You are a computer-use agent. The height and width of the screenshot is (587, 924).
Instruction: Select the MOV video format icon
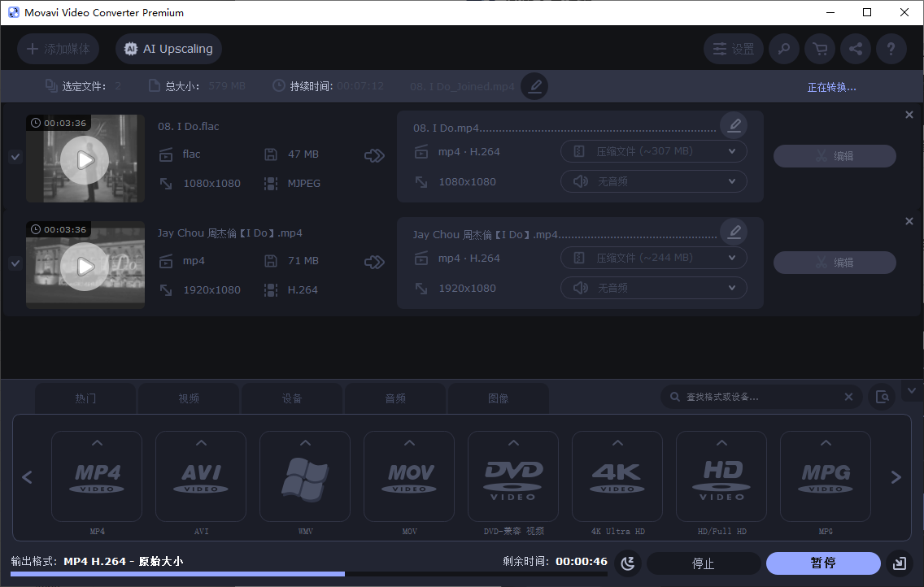tap(409, 476)
